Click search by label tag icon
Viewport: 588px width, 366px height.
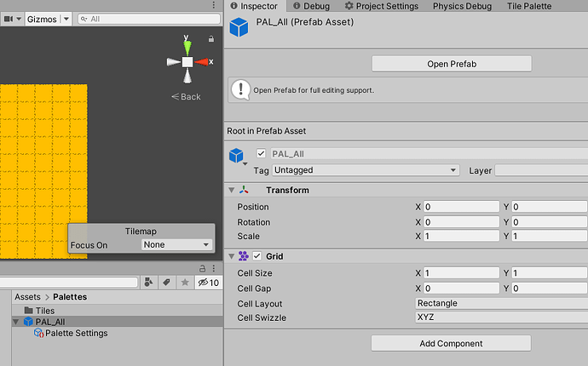point(167,282)
